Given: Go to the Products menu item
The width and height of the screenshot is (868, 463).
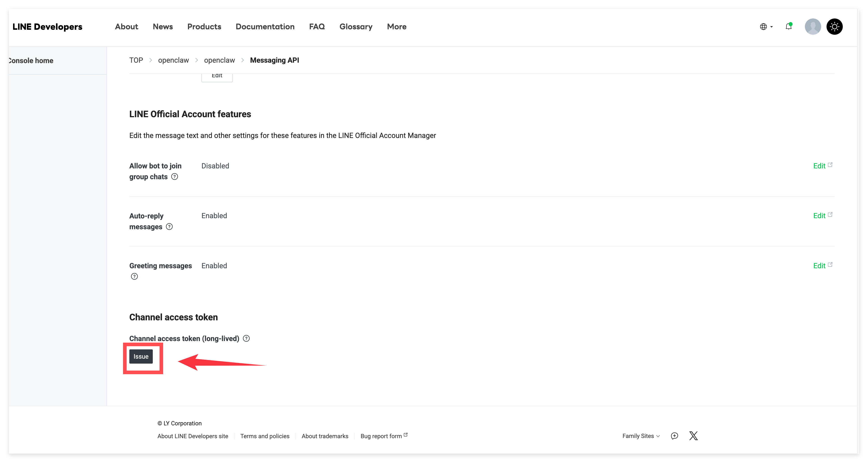Looking at the screenshot, I should (204, 27).
